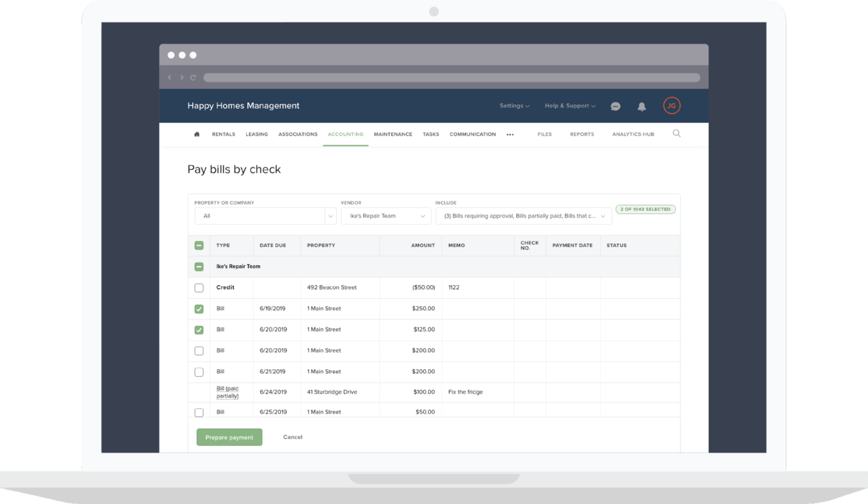Open the chat messages icon
868x504 pixels.
[615, 105]
